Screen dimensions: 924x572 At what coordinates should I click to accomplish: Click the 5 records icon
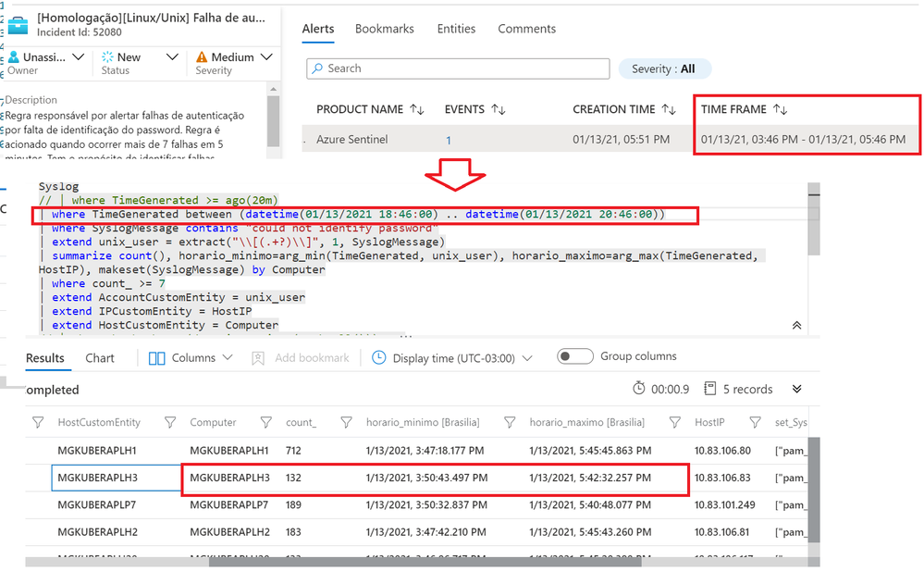(710, 389)
